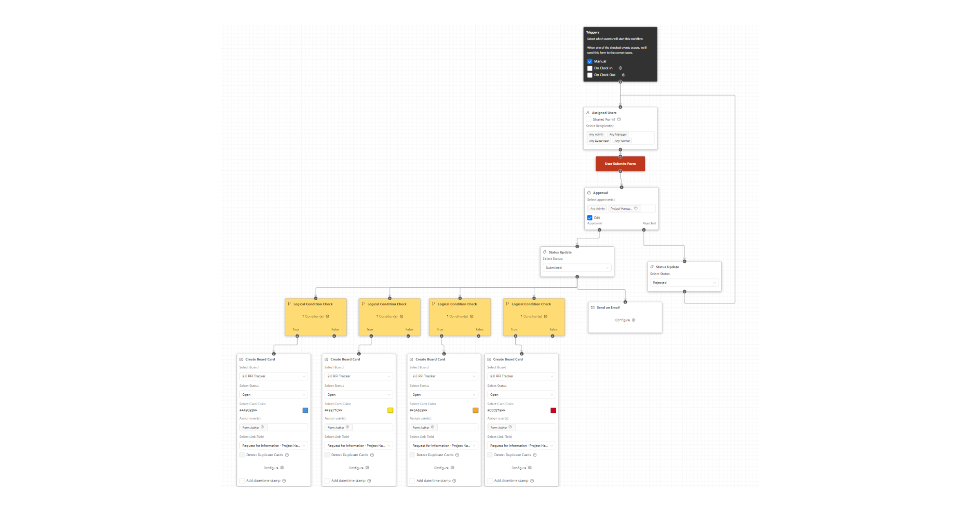Click the User Submits Form block
This screenshot has width=980, height=513.
[620, 164]
